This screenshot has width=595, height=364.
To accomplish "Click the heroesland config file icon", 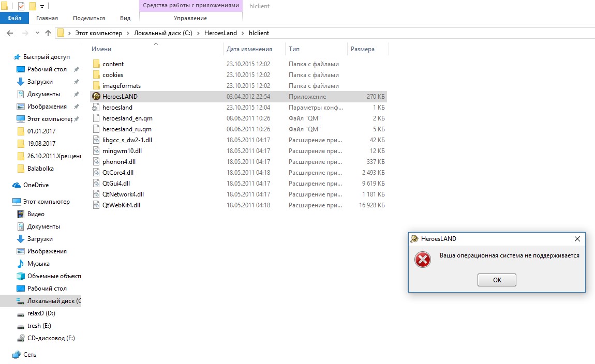I will click(x=96, y=108).
